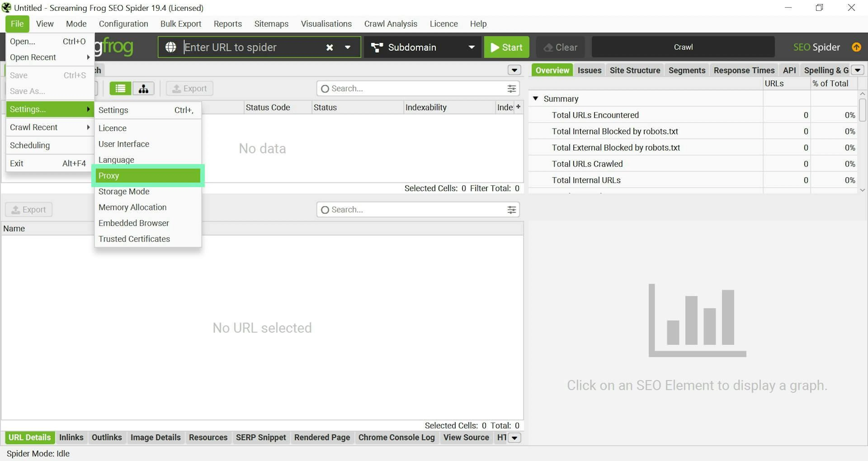Expand the Crawl Recent submenu
This screenshot has width=868, height=461.
[x=50, y=127]
